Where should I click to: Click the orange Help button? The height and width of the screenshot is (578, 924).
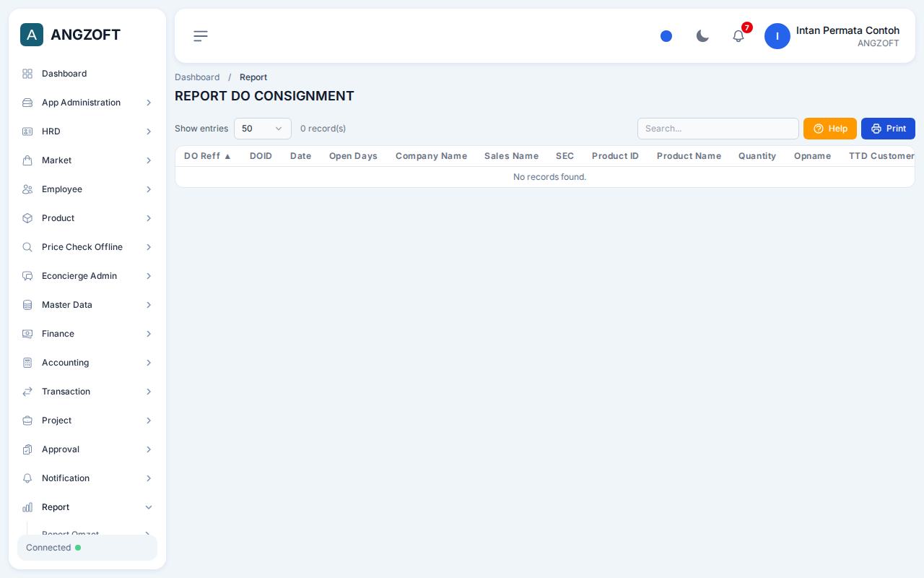[x=830, y=129]
